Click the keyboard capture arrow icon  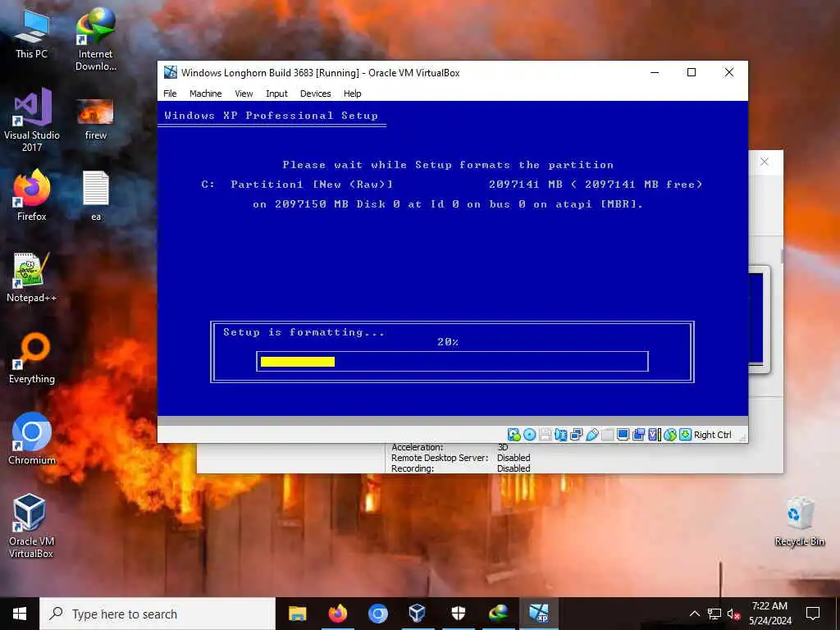coord(686,435)
